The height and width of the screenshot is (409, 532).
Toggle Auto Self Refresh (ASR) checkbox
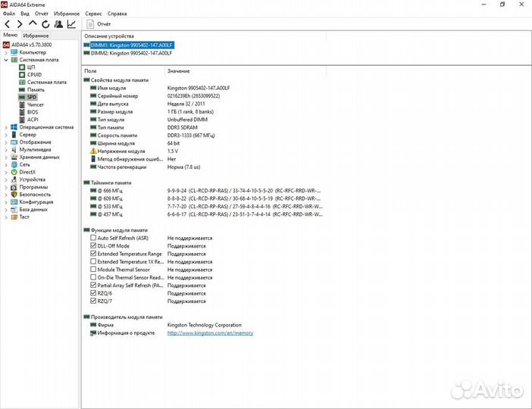coord(93,238)
